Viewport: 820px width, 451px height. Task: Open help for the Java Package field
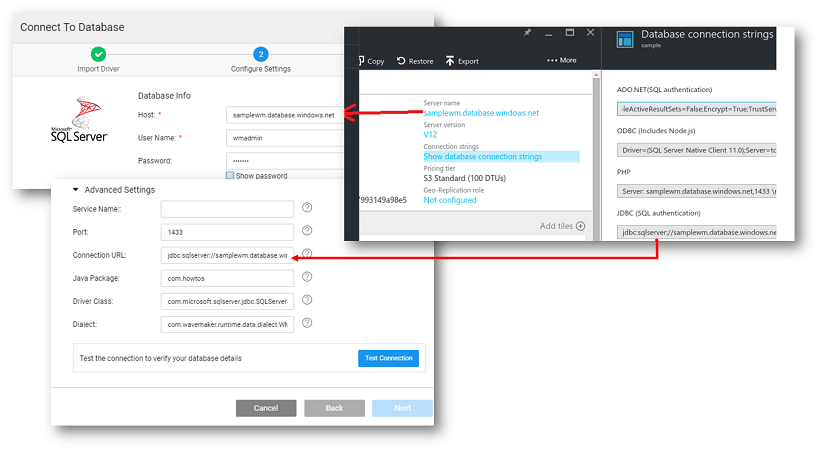pyautogui.click(x=307, y=277)
